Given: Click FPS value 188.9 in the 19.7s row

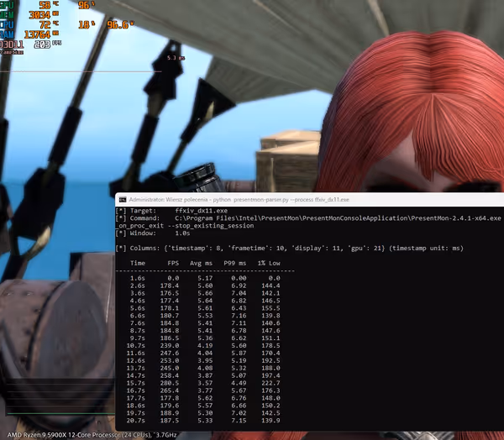Looking at the screenshot, I should (170, 413).
